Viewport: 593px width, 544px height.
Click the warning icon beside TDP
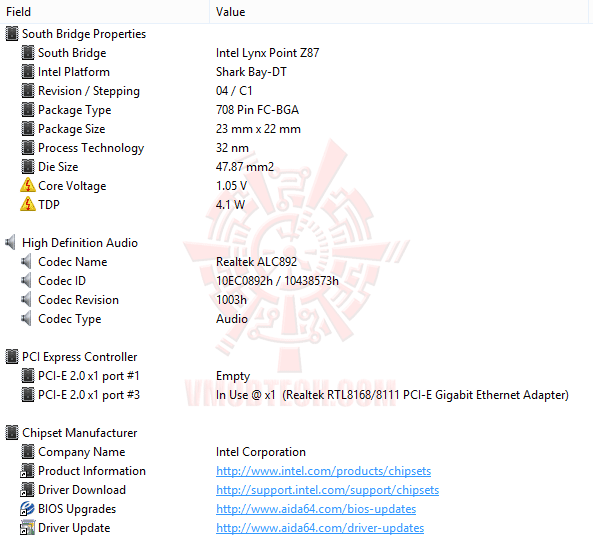(28, 204)
